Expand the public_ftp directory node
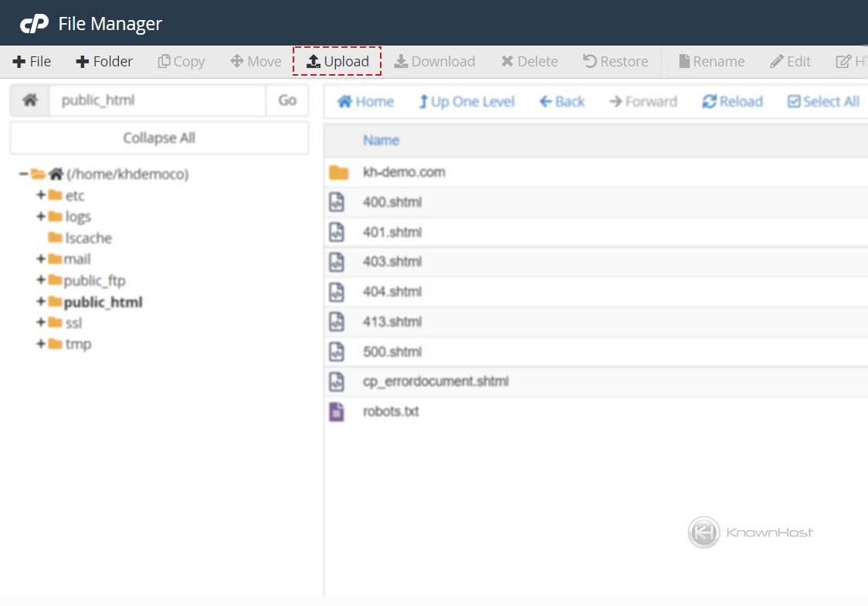This screenshot has height=606, width=868. (x=42, y=280)
